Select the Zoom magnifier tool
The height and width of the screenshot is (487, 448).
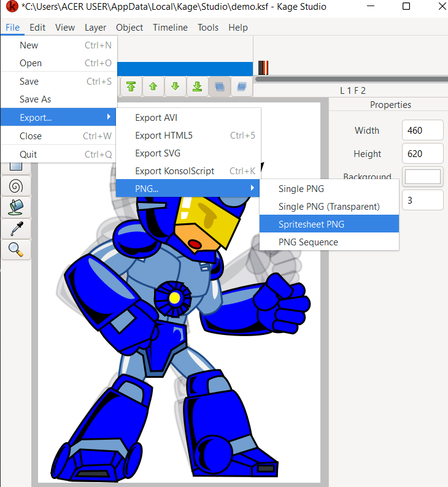[x=16, y=250]
